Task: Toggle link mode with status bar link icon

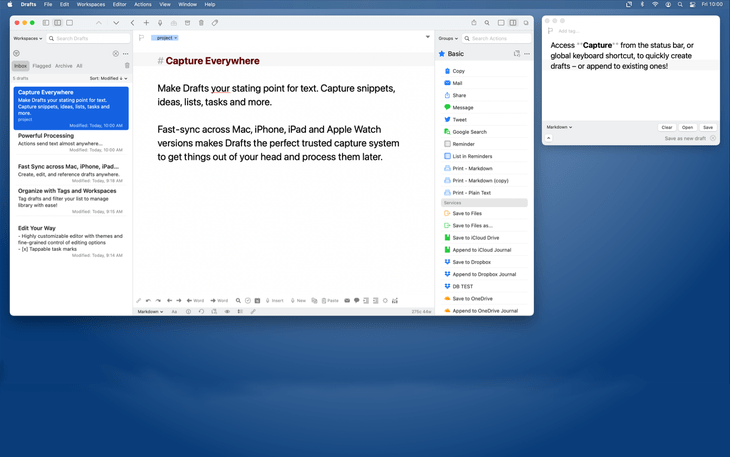Action: click(x=253, y=312)
